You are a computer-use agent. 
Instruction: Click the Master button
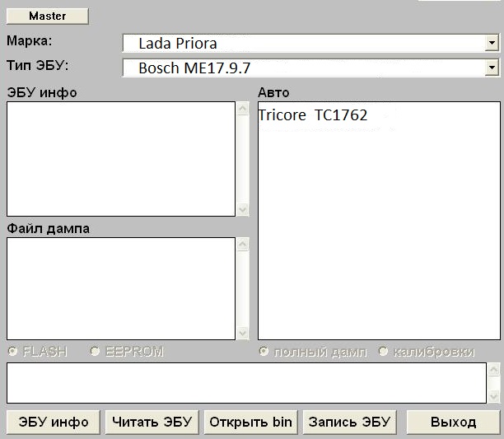coord(48,16)
